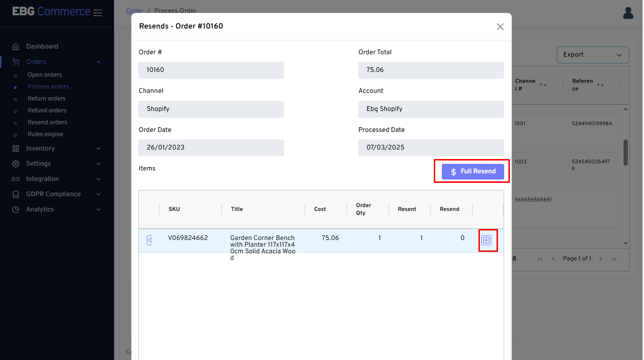Expand the row chevron for SKU V069824662
The image size is (644, 360).
[x=150, y=240]
